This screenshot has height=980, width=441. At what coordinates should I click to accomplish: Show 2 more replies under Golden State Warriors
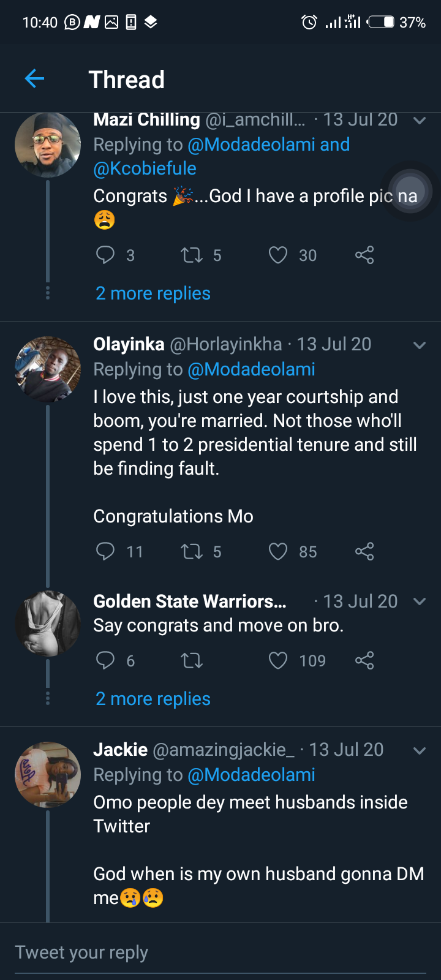click(x=153, y=699)
